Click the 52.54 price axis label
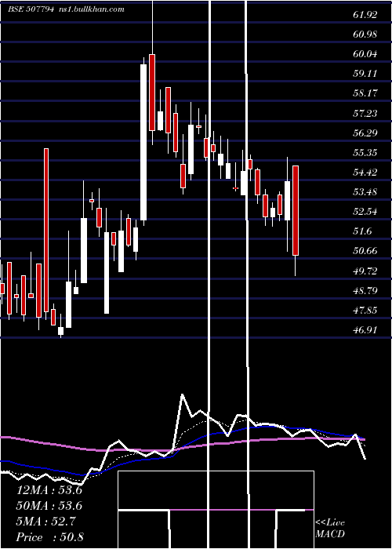This screenshot has height=549, width=392. pyautogui.click(x=365, y=212)
